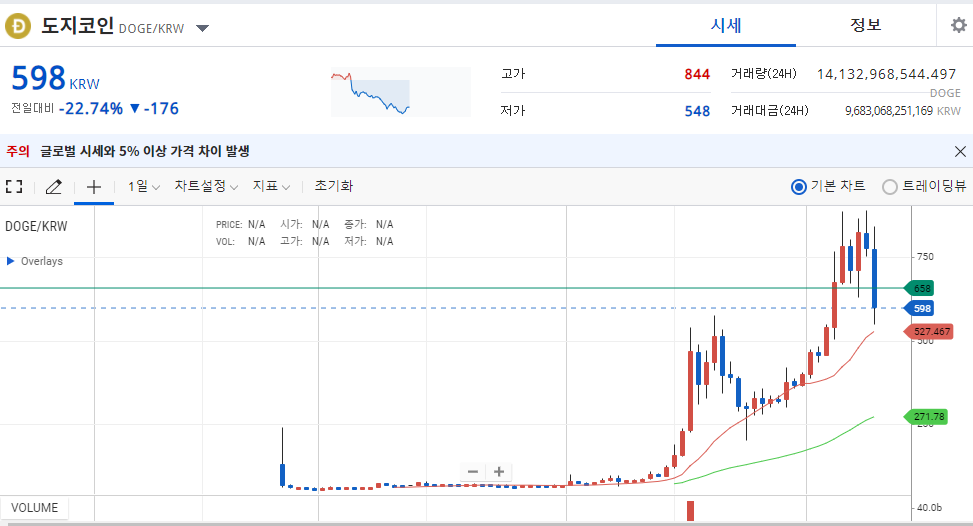Open the DOGE/KRW market selector arrow
973x526 pixels.
pos(202,28)
